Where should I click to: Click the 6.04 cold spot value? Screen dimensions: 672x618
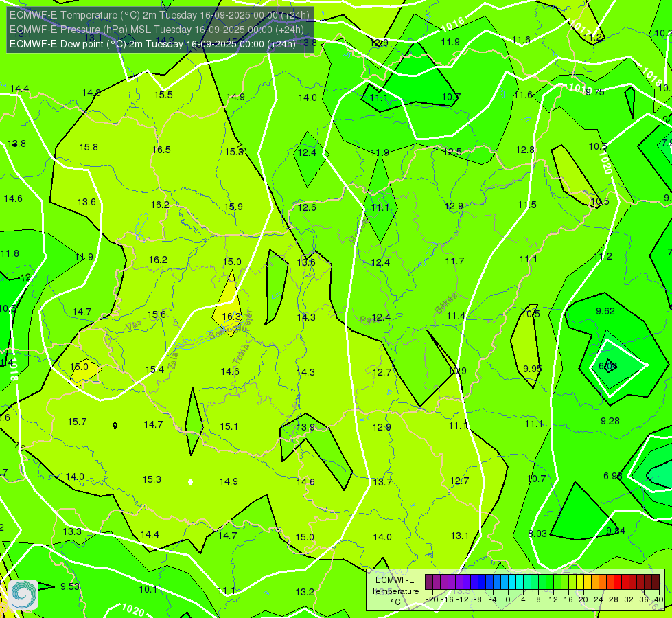pos(607,366)
